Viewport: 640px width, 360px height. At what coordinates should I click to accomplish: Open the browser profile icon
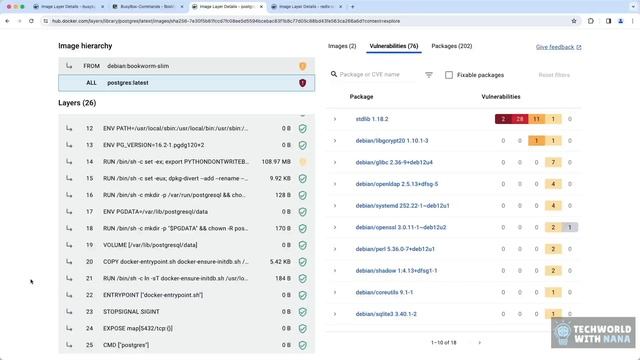coord(620,21)
